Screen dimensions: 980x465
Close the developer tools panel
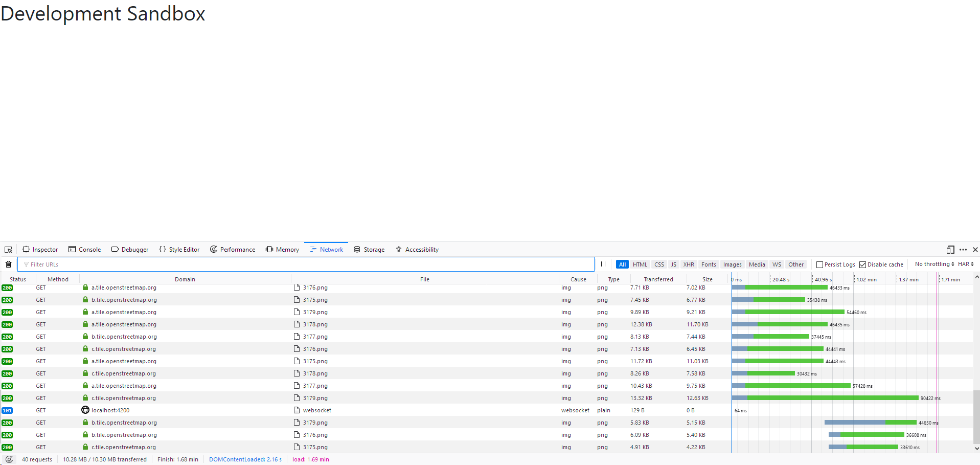click(975, 250)
